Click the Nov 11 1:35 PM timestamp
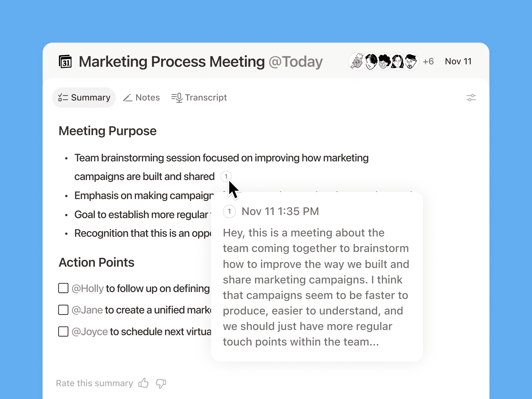 tap(280, 211)
